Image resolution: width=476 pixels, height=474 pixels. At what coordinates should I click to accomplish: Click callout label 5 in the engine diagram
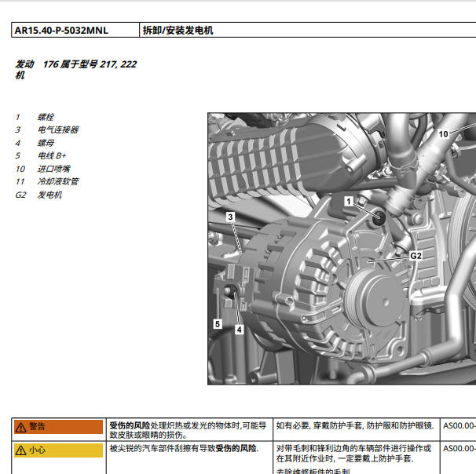[218, 324]
